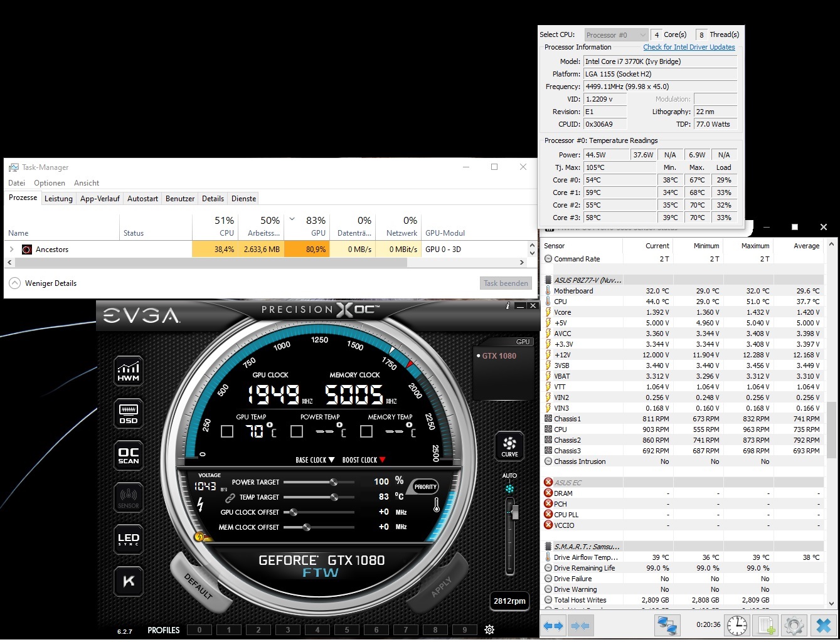Click the MEM CLOCK OFFSET slider handle

(307, 527)
